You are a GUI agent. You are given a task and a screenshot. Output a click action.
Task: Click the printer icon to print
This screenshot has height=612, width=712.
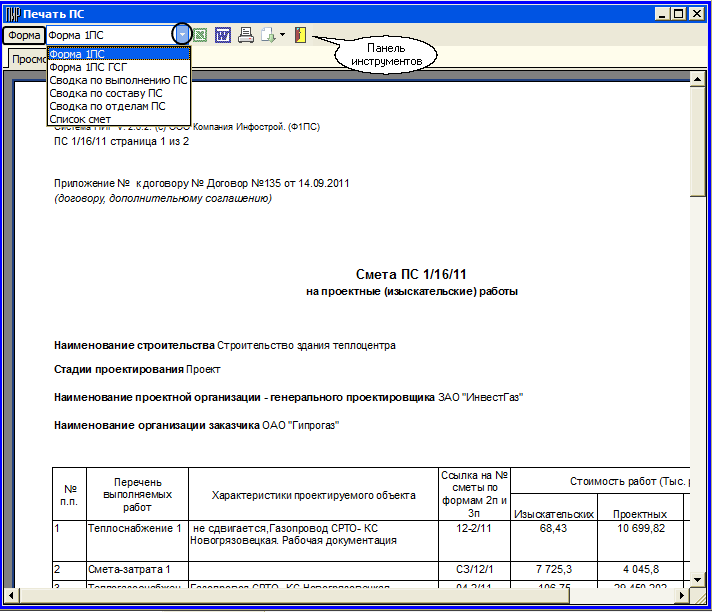(245, 35)
